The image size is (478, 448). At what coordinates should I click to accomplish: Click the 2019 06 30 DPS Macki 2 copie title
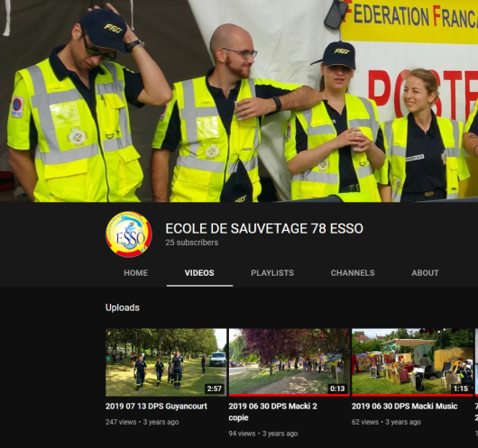point(273,412)
